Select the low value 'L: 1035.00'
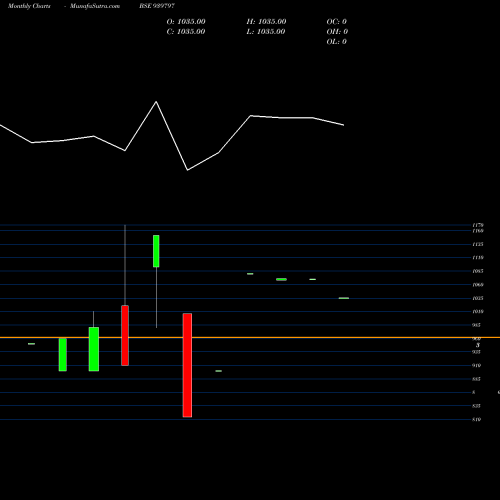 tap(266, 32)
